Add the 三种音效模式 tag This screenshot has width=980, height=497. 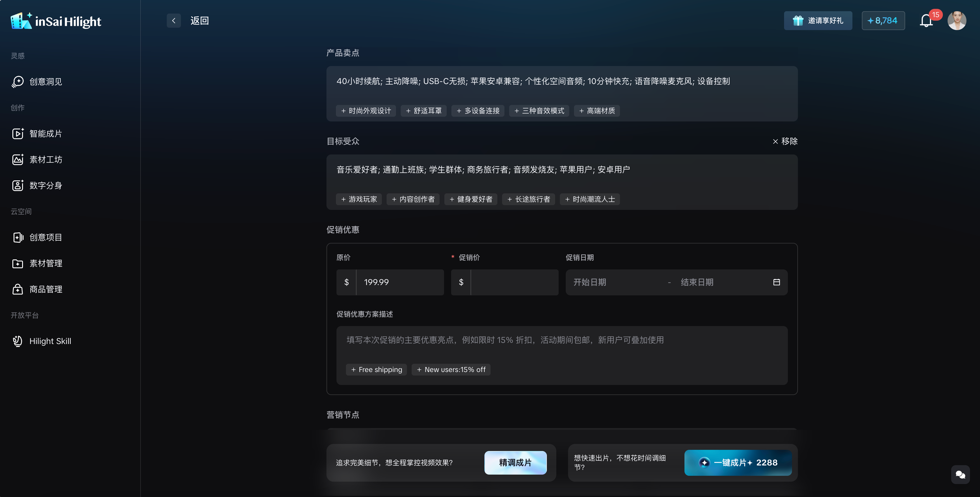coord(539,111)
